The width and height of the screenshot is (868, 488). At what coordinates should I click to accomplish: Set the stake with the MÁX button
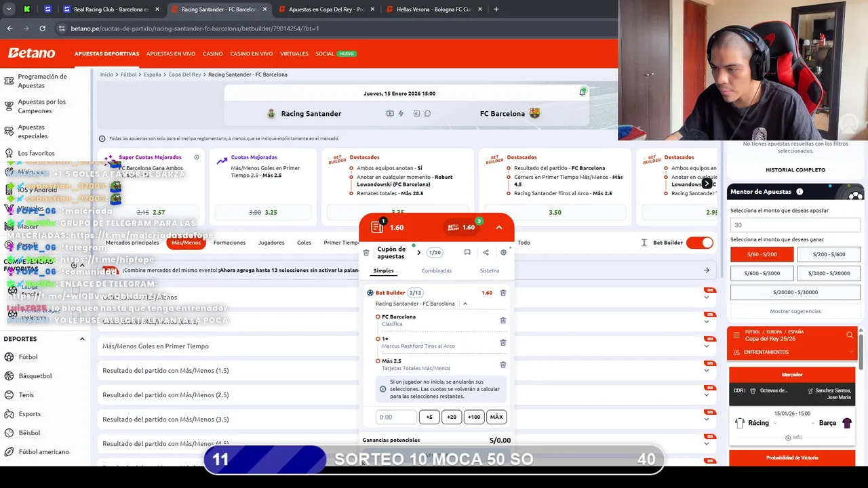click(x=496, y=417)
